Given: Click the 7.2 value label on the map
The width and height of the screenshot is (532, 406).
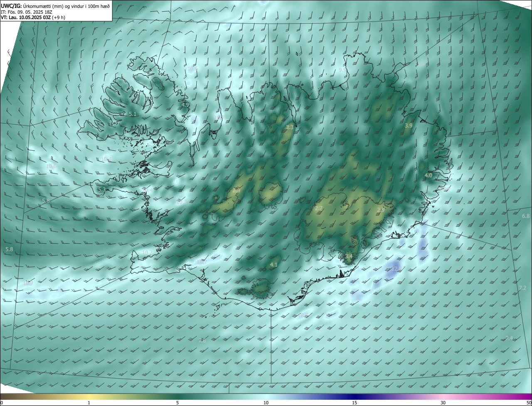Looking at the screenshot, I should [x=522, y=288].
